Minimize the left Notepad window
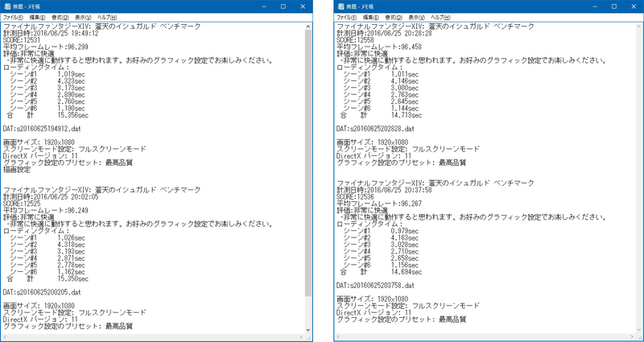 point(264,6)
